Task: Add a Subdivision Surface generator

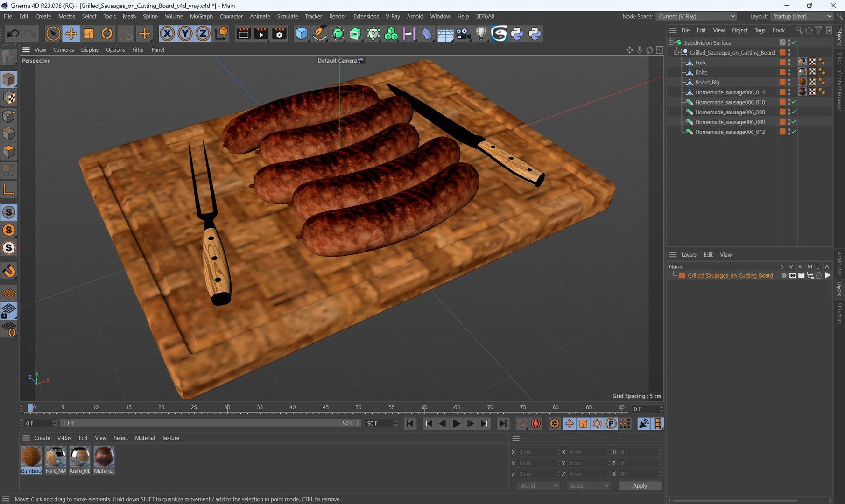Action: click(x=338, y=34)
